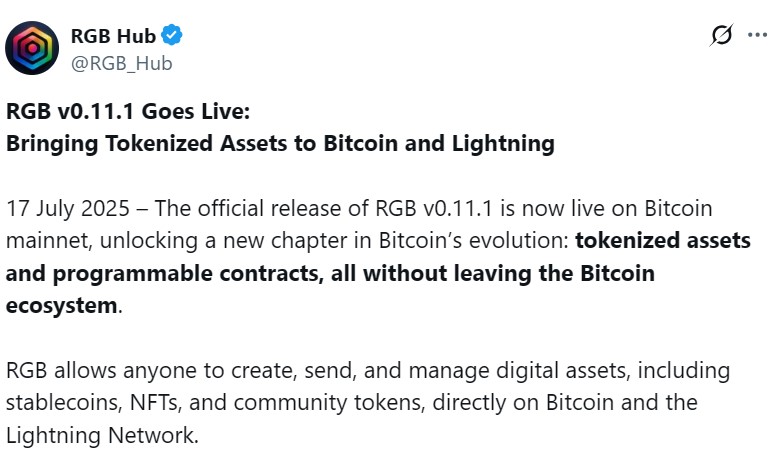Open the RGB Hub display name link

coord(113,37)
